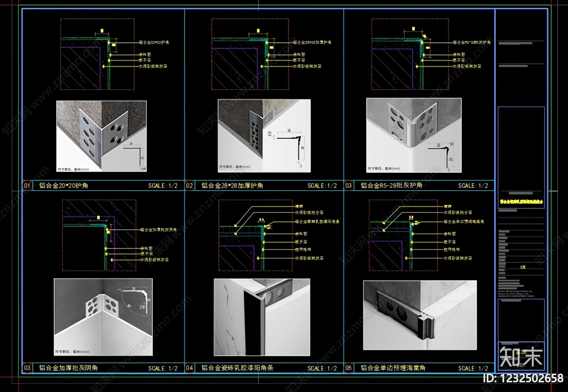
Task: Click SCALE: 1/2 beside 铝合金加厚批灰阴角
Action: 163,368
